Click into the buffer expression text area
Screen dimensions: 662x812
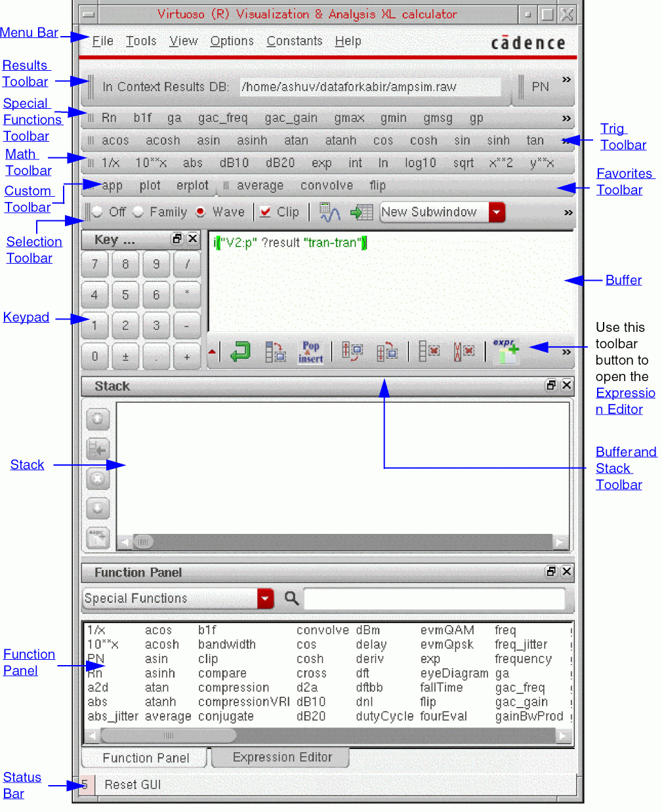click(x=392, y=281)
